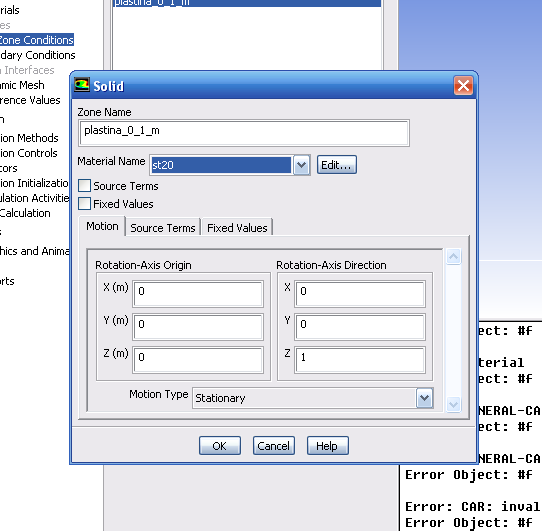Click Rotation-Axis Direction X field
Viewport: 542px width, 531px height.
point(360,294)
